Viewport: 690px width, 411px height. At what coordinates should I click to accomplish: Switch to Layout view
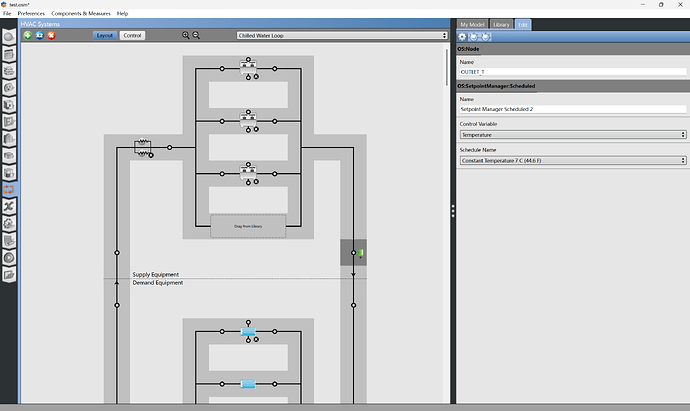[105, 35]
